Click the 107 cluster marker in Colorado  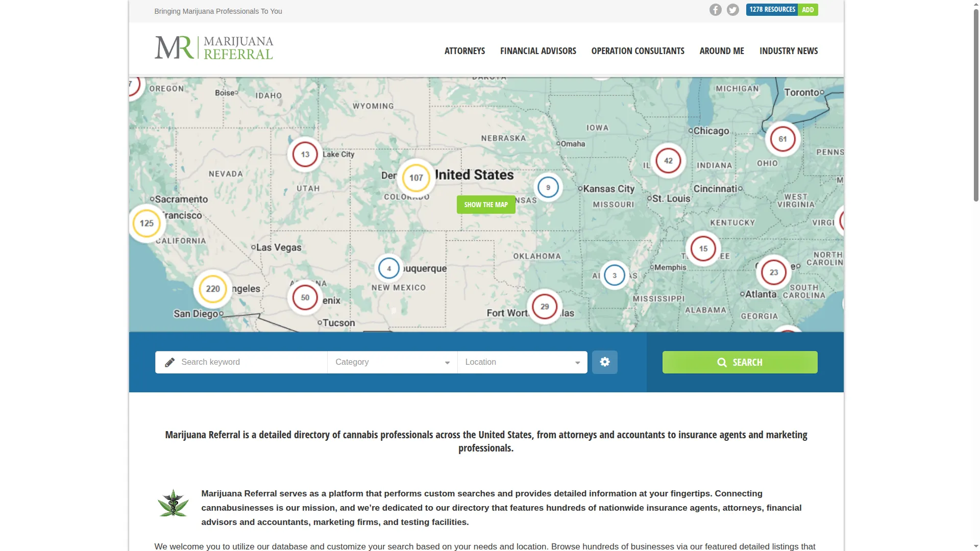[416, 178]
